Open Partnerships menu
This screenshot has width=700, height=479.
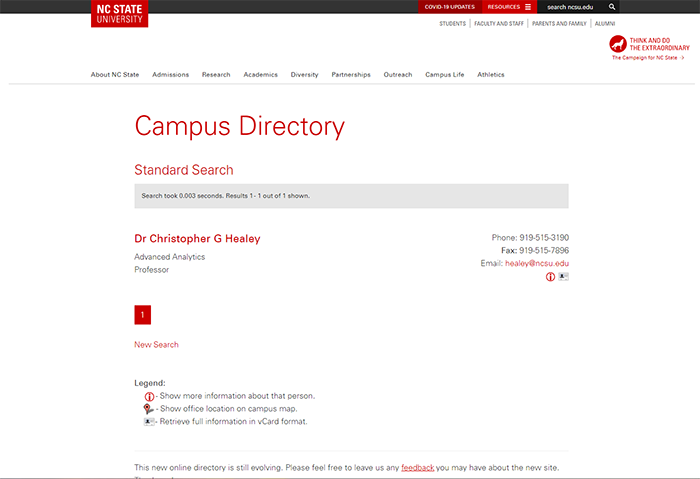click(x=351, y=75)
